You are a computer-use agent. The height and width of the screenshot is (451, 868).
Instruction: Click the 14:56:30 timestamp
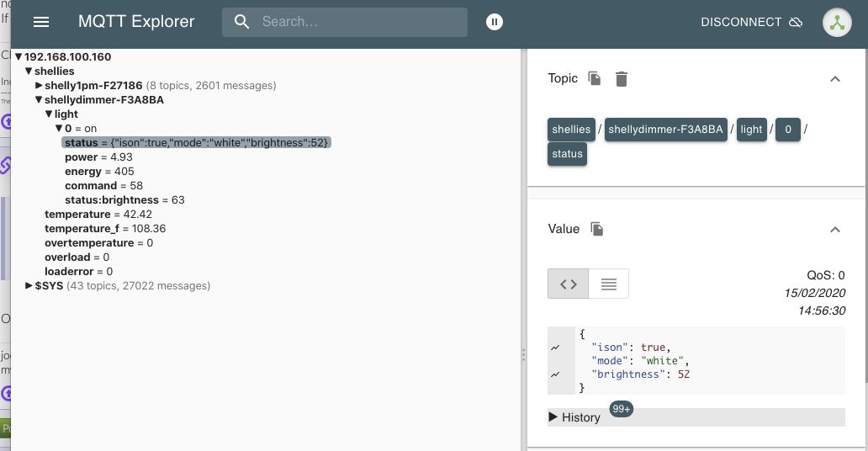click(x=822, y=310)
